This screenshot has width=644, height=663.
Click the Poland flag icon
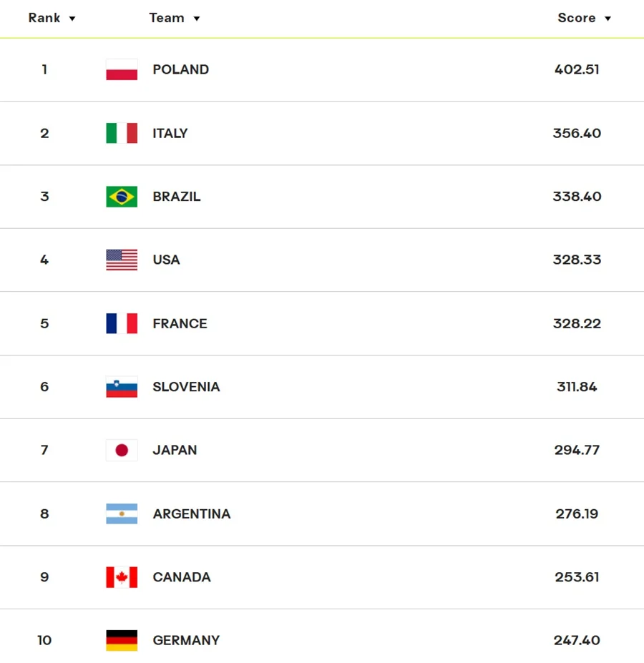click(x=122, y=70)
